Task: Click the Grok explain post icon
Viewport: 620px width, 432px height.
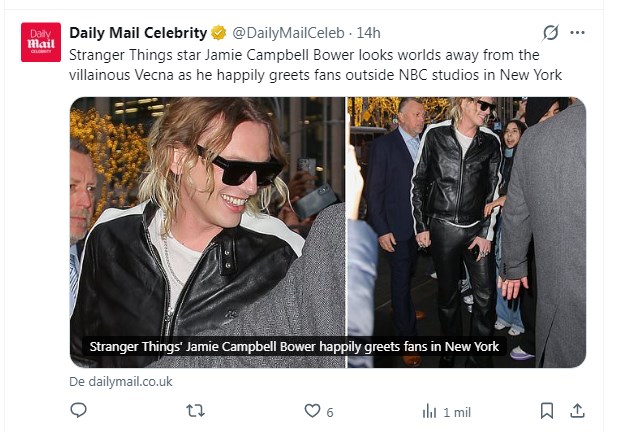Action: (x=549, y=33)
